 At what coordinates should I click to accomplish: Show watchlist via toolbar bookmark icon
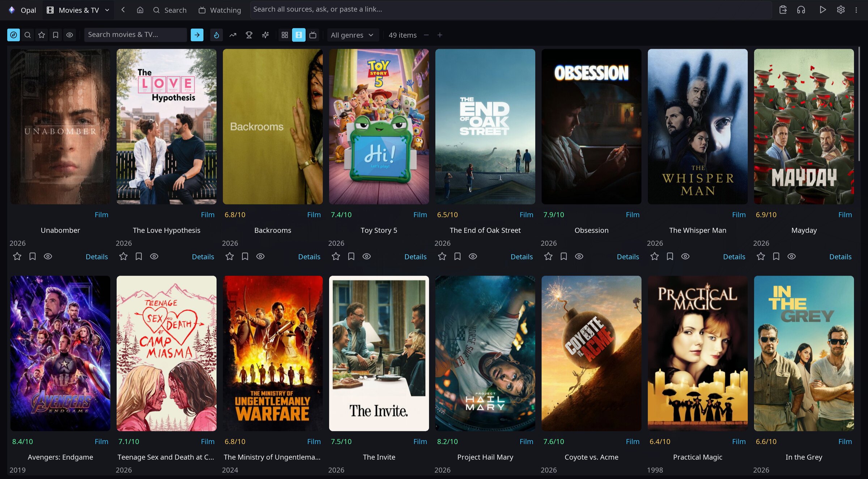coord(55,35)
